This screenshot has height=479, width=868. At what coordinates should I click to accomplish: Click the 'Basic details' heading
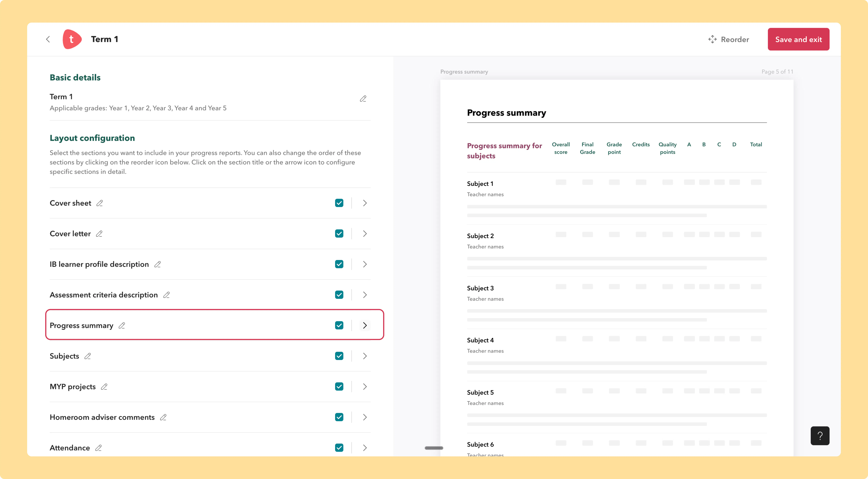[x=75, y=78]
